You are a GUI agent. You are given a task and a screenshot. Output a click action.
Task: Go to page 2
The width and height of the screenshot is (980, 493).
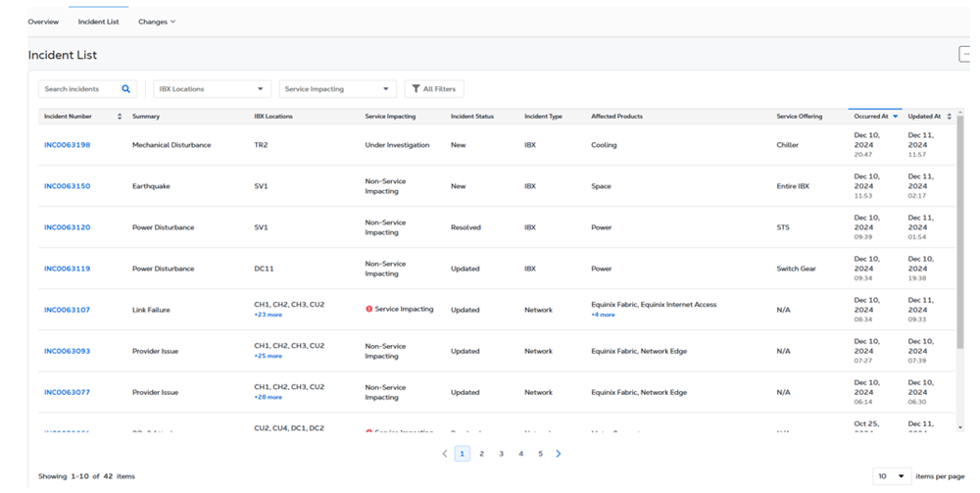[481, 454]
